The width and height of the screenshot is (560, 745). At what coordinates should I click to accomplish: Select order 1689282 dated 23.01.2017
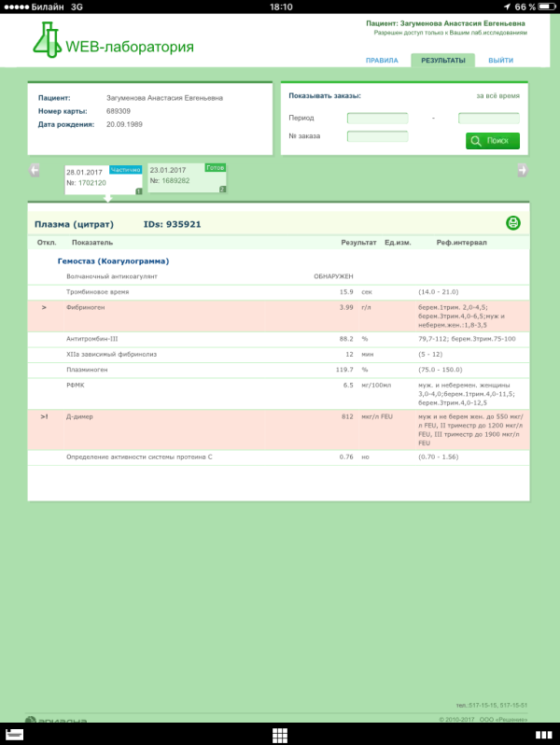pyautogui.click(x=187, y=177)
